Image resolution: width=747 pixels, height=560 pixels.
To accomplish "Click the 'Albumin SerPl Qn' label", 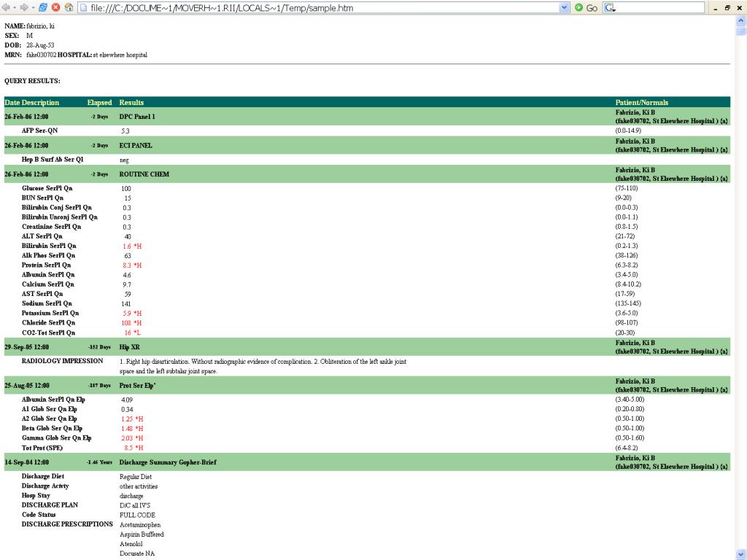I will coord(48,275).
